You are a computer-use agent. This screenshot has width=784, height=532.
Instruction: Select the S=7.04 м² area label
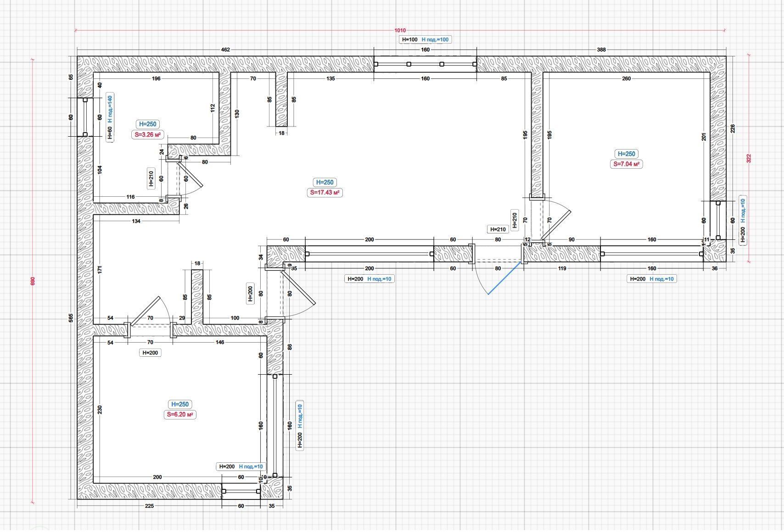[626, 164]
